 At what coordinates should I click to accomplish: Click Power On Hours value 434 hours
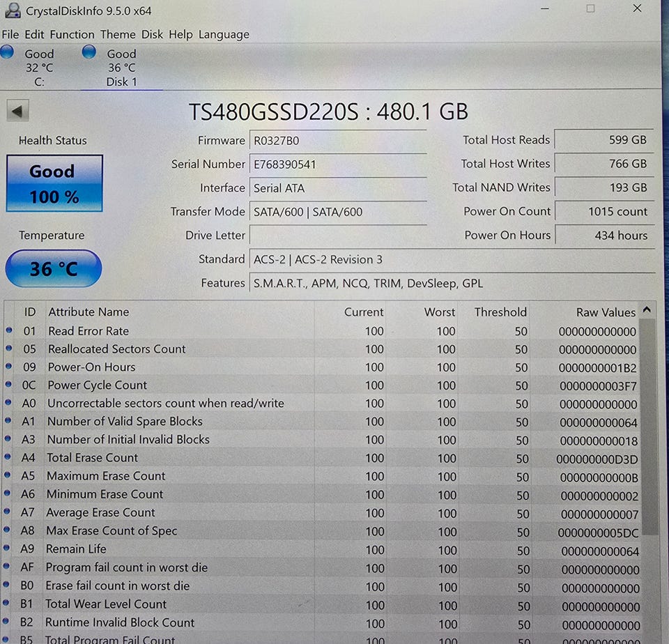pos(605,236)
